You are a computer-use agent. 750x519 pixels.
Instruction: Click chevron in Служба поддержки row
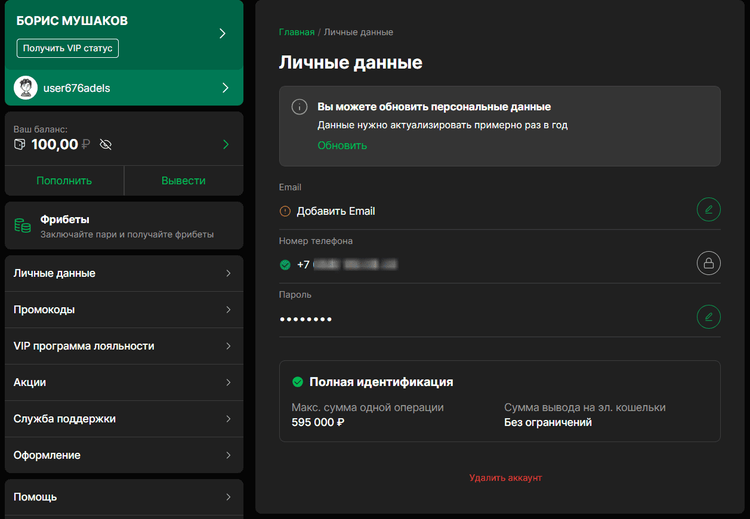228,419
